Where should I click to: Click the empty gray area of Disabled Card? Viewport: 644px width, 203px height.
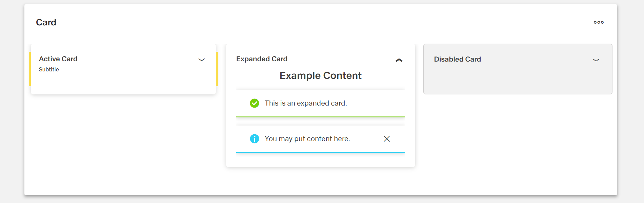tap(518, 80)
